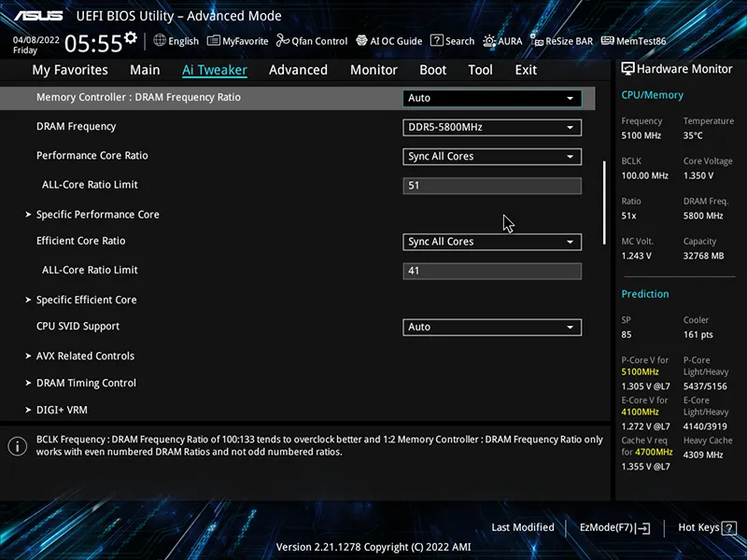Click the CPU/Memory section heading
The height and width of the screenshot is (560, 747).
tap(652, 95)
